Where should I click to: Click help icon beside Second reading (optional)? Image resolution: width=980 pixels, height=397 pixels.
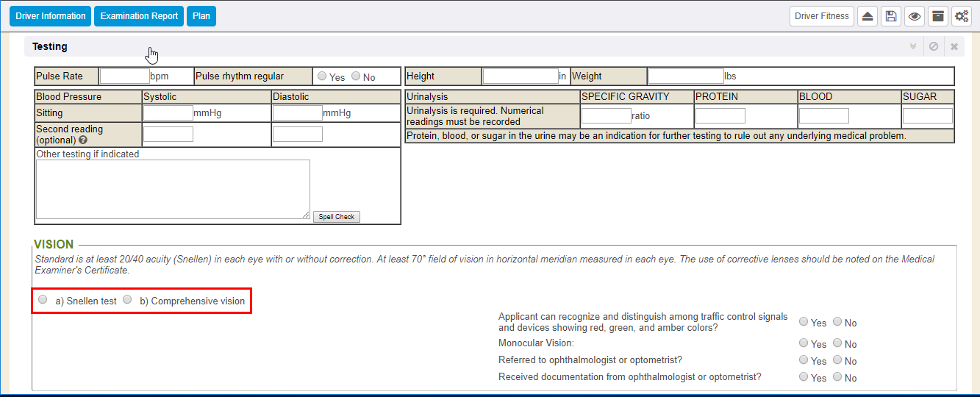(x=83, y=140)
